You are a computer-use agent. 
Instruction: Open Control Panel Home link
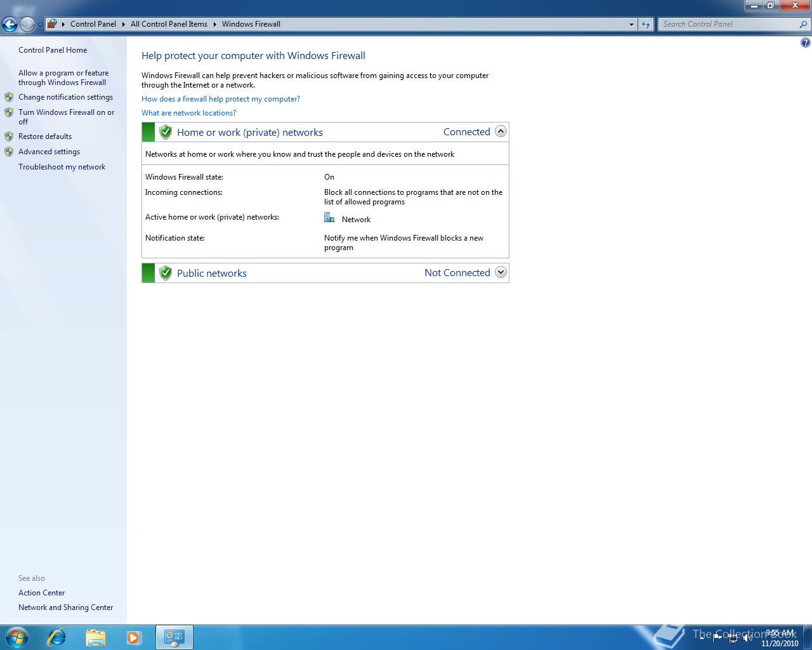coord(53,50)
